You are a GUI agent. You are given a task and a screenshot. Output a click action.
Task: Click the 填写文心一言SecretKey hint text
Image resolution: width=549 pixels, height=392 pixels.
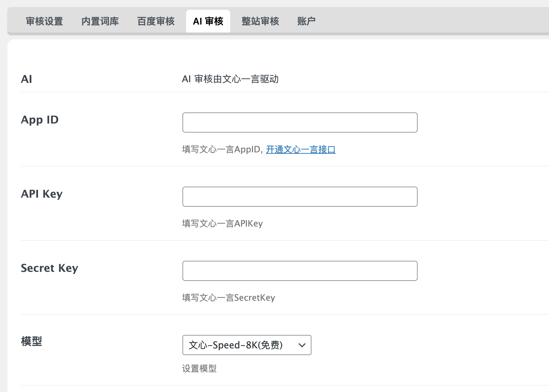pos(228,298)
